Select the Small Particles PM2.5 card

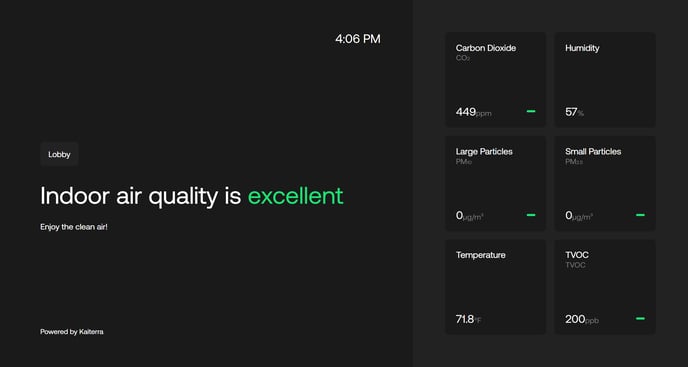coord(605,184)
